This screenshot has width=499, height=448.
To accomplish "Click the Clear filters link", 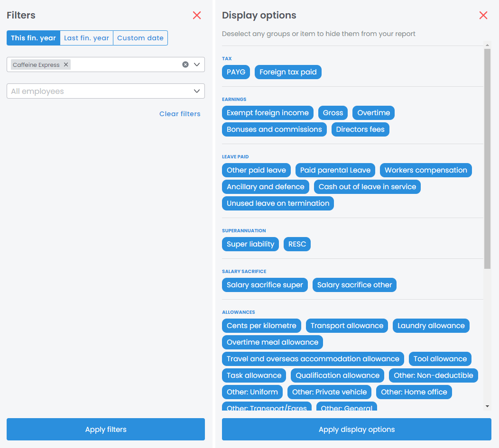I will click(x=180, y=114).
